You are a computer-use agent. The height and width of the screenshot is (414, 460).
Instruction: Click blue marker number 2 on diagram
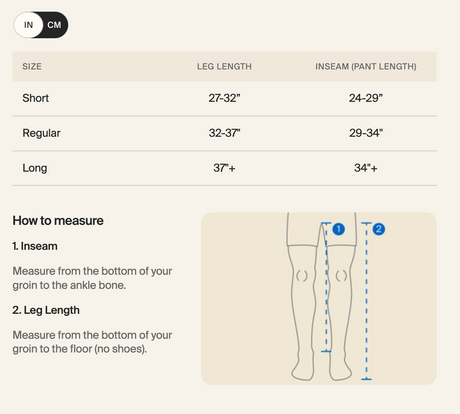click(379, 229)
